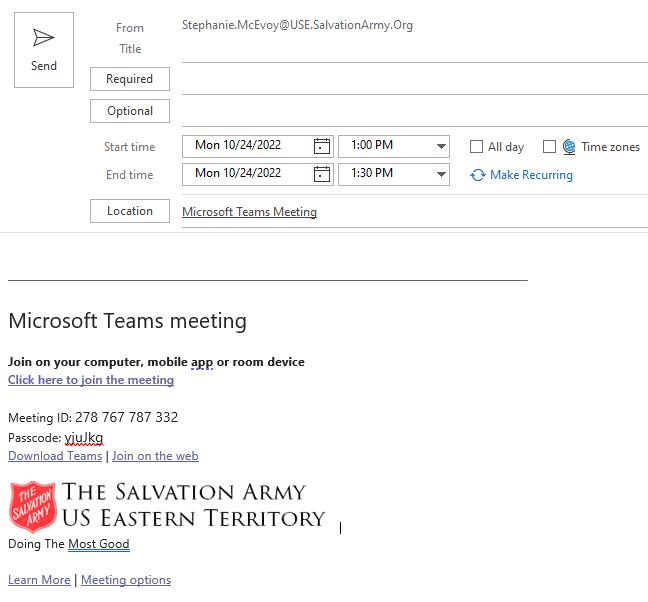Enable the All day checkbox
The width and height of the screenshot is (648, 602).
(x=477, y=147)
